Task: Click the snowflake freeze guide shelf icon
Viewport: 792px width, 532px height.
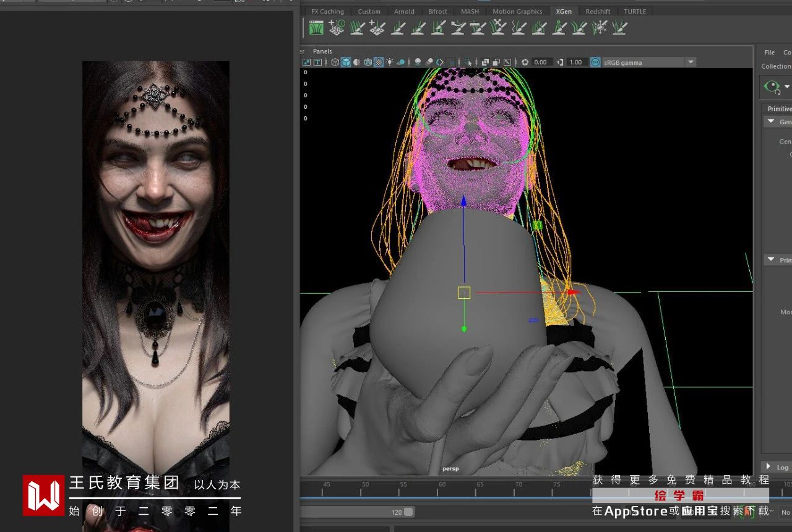Action: point(599,27)
